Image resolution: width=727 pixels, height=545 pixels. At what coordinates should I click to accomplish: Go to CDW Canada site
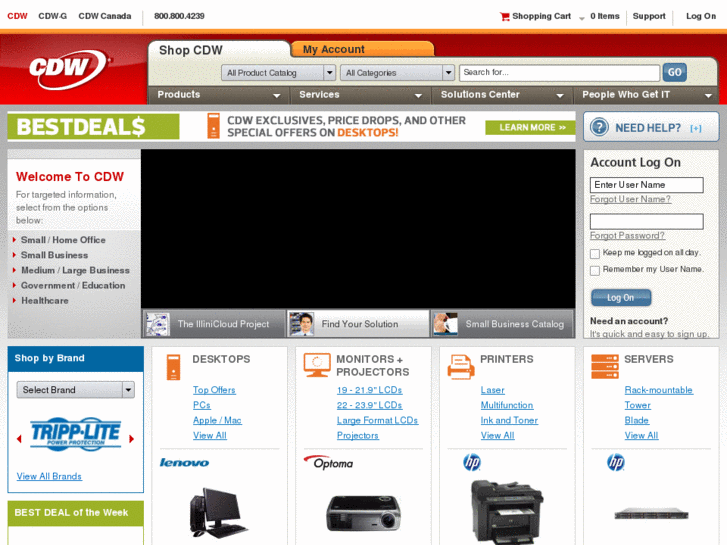point(105,16)
